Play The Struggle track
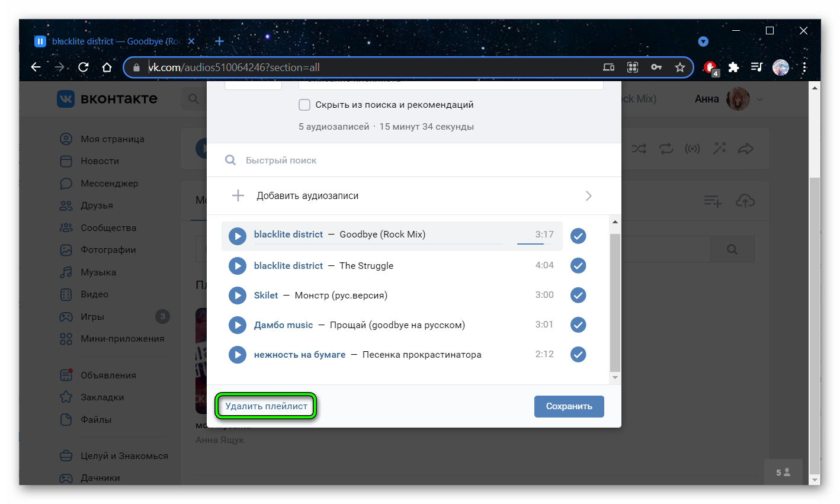This screenshot has height=504, width=840. pos(238,266)
